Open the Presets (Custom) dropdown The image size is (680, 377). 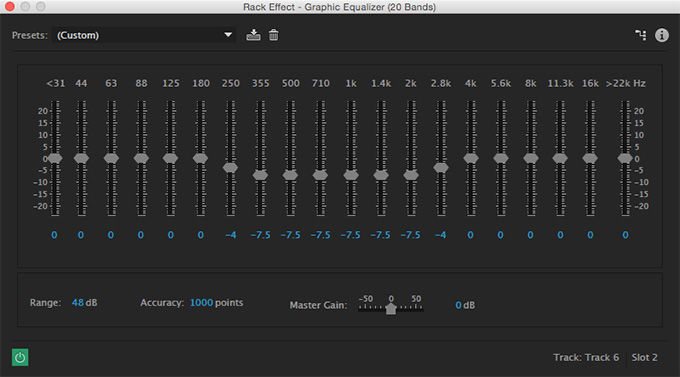click(144, 35)
